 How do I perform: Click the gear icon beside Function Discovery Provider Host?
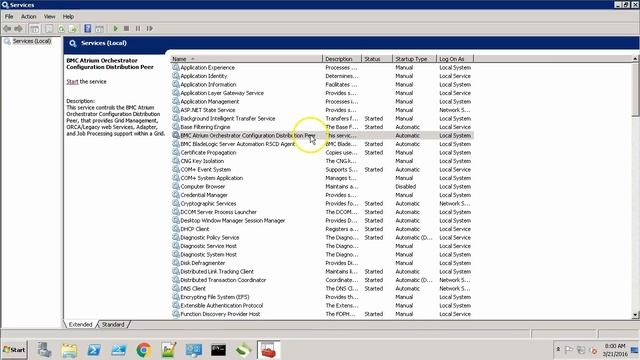[x=176, y=314]
